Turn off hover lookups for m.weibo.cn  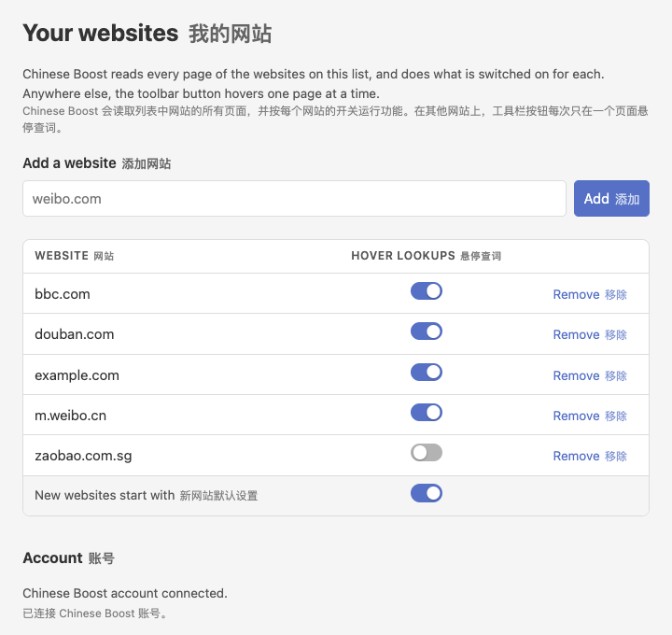click(426, 413)
